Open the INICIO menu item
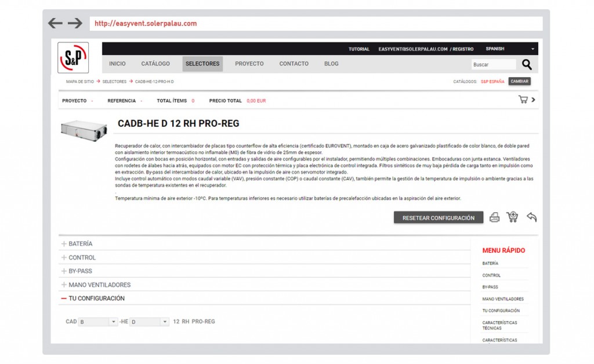 (x=117, y=64)
